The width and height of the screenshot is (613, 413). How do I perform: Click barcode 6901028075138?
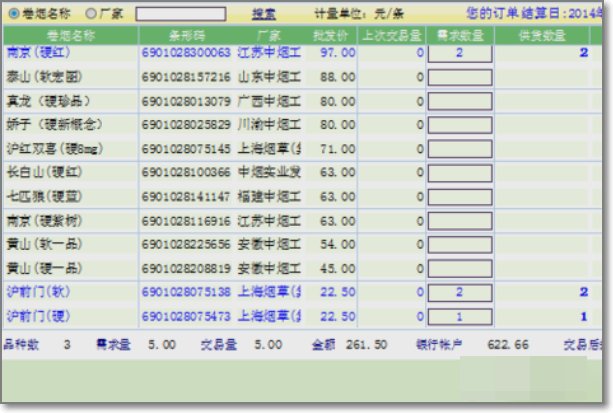pos(186,292)
